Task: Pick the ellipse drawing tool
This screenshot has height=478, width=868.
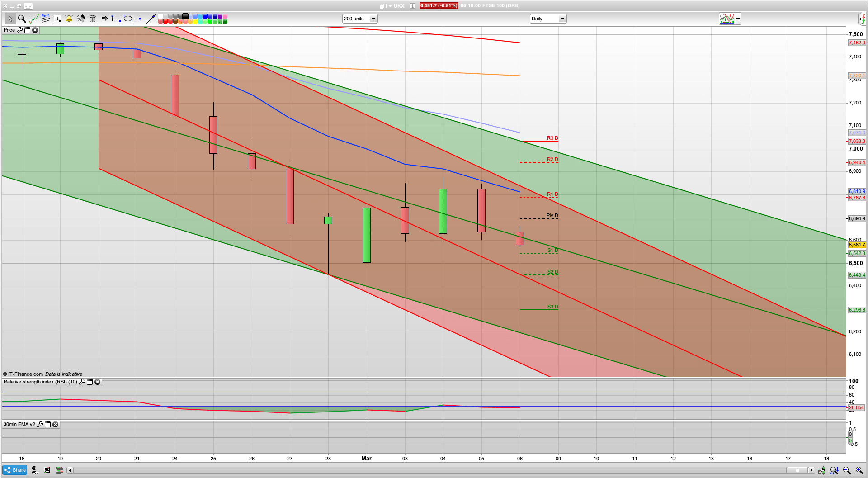Action: pyautogui.click(x=128, y=19)
